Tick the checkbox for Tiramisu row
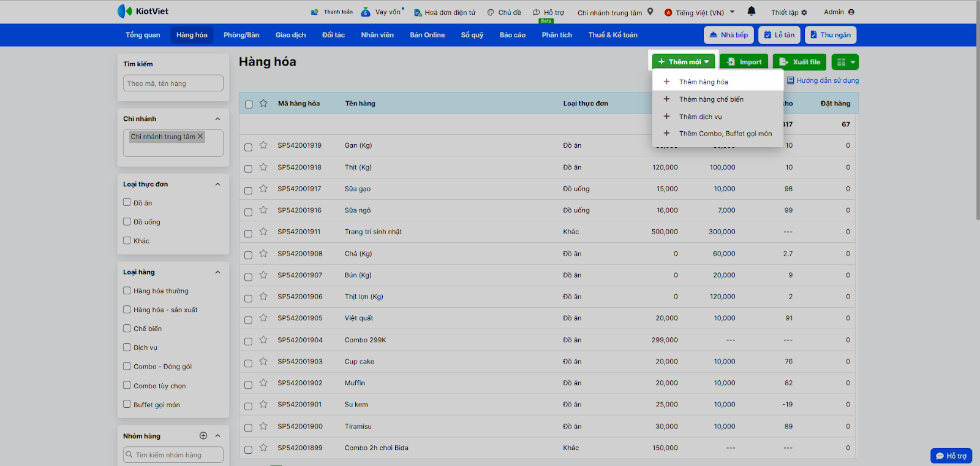 249,428
